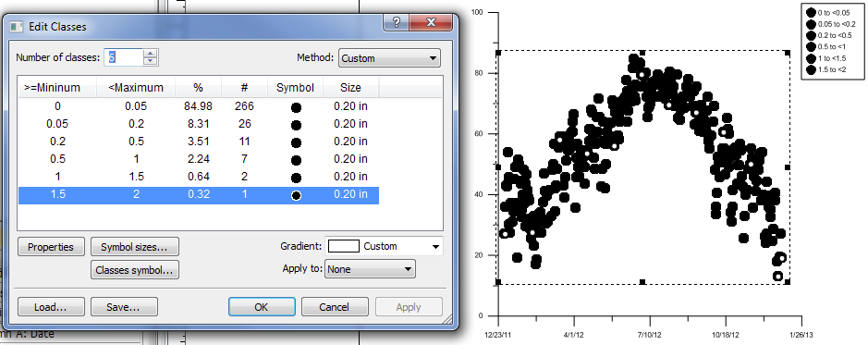Click the symbol icon for class 1 to 1.5

296,178
